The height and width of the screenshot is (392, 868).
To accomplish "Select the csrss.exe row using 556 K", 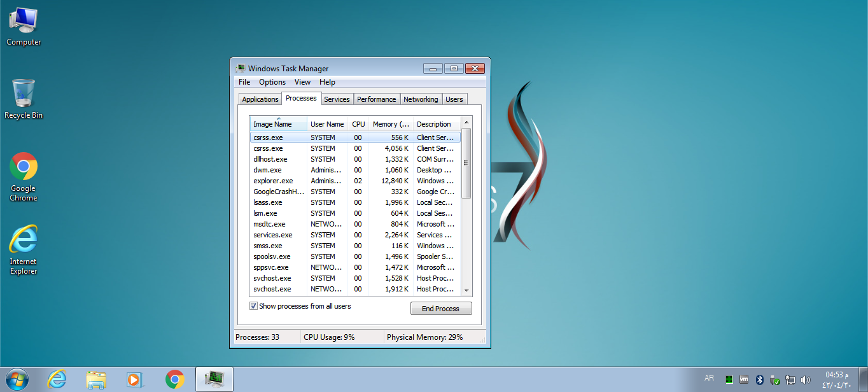I will coord(355,137).
